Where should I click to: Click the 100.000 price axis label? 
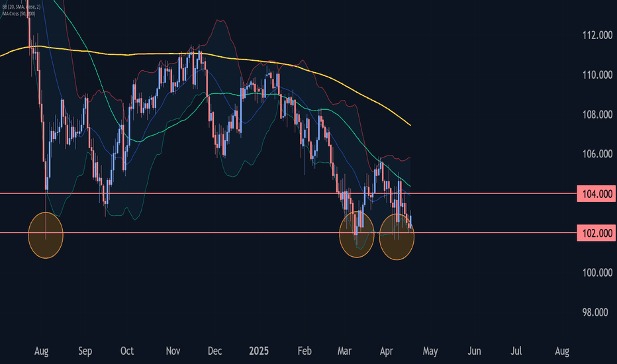(597, 273)
